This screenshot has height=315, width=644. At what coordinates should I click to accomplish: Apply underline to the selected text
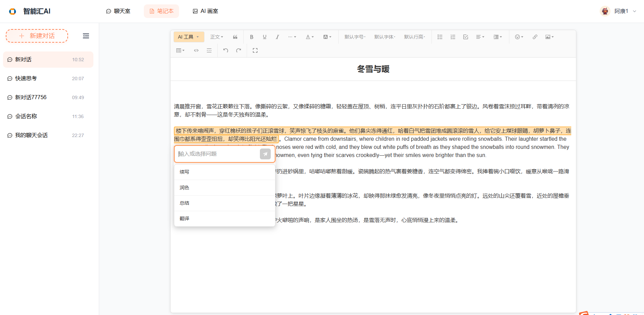pos(265,37)
